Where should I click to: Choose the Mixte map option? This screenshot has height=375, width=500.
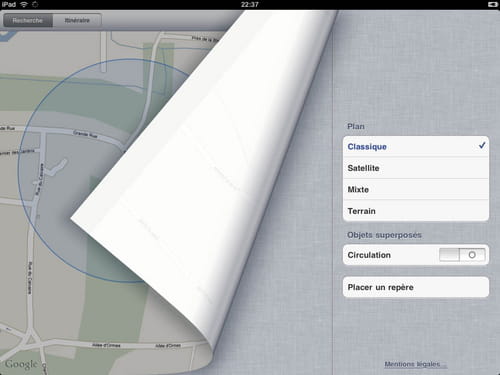[x=416, y=189]
